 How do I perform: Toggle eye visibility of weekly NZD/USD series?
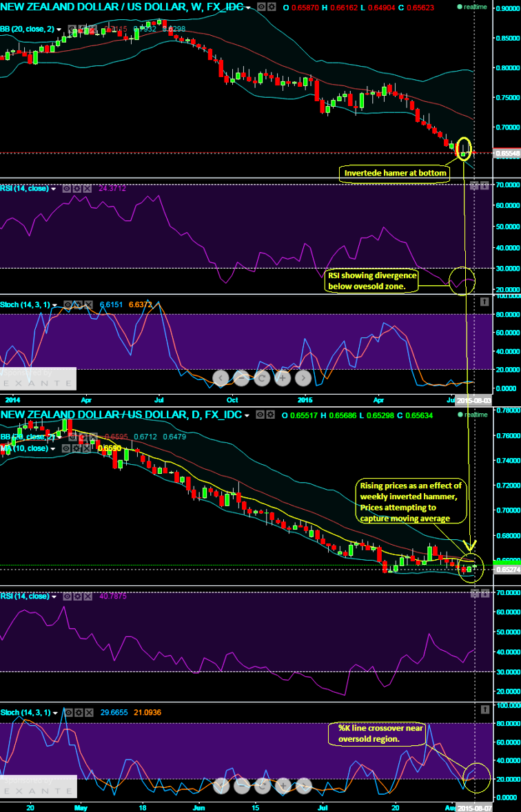pos(261,8)
